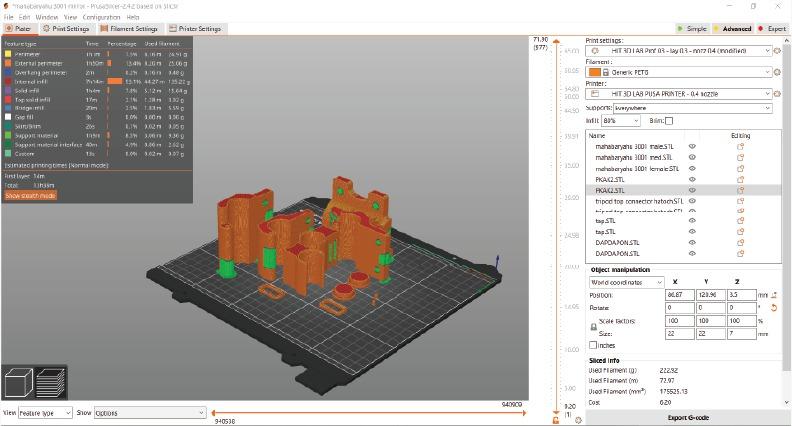Open gear icon beside Printer preset
This screenshot has width=792, height=426.
point(777,94)
